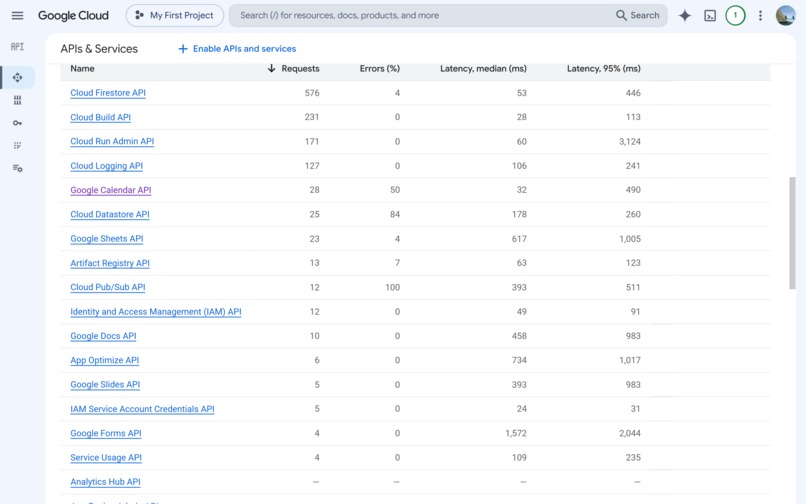Open App Optimize API link

[x=105, y=360]
